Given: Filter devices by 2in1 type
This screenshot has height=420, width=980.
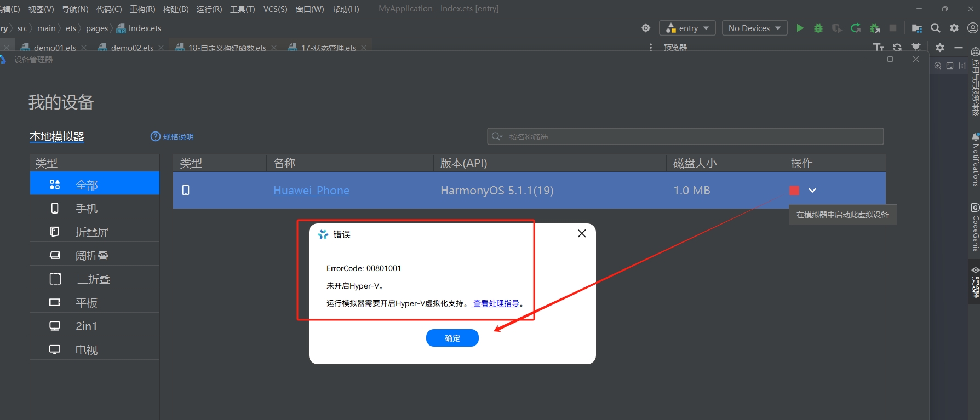Looking at the screenshot, I should pos(95,326).
